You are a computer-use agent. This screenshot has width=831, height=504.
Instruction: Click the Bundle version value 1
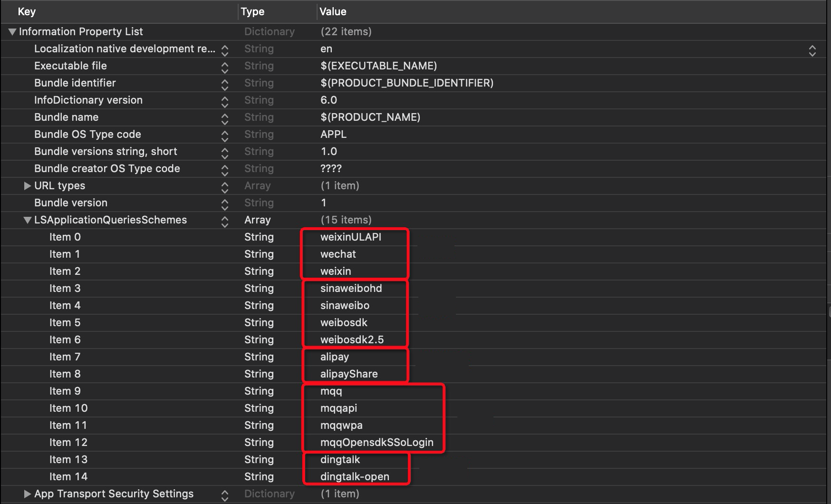click(324, 203)
